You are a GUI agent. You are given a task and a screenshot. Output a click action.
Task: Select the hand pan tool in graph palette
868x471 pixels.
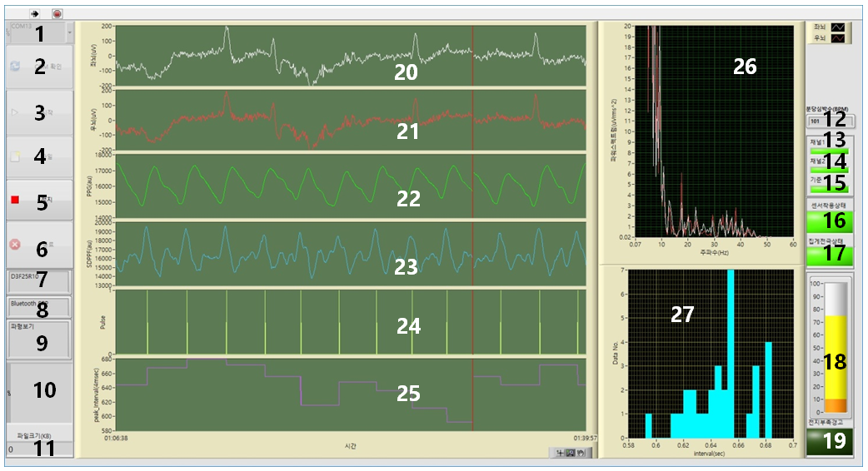click(x=581, y=453)
